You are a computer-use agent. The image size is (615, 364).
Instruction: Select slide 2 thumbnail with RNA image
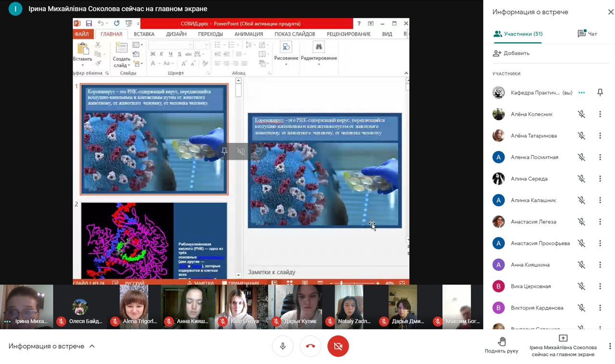(x=154, y=241)
